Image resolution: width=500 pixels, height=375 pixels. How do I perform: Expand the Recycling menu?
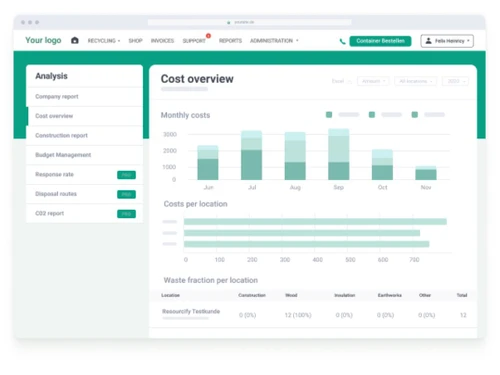(104, 41)
